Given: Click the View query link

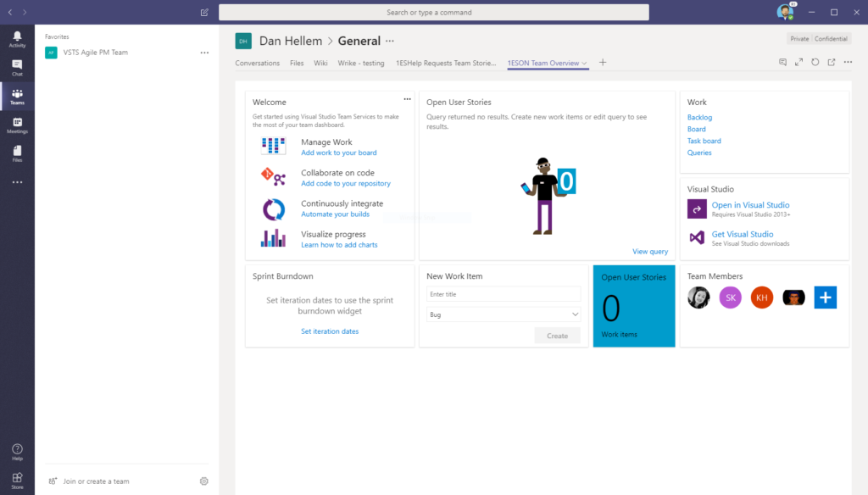Looking at the screenshot, I should 649,252.
